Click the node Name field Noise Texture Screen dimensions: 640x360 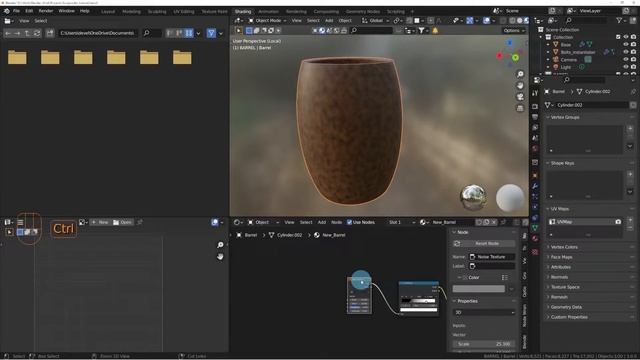pyautogui.click(x=492, y=257)
